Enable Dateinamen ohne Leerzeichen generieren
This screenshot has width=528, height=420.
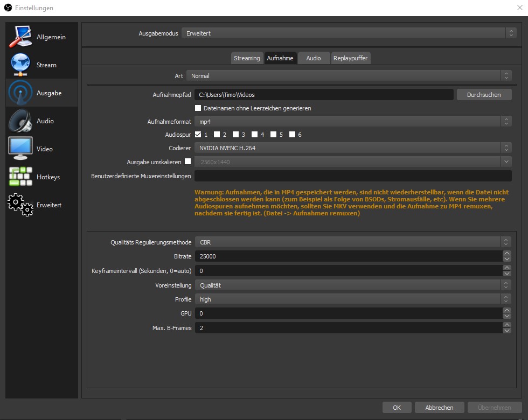click(198, 108)
